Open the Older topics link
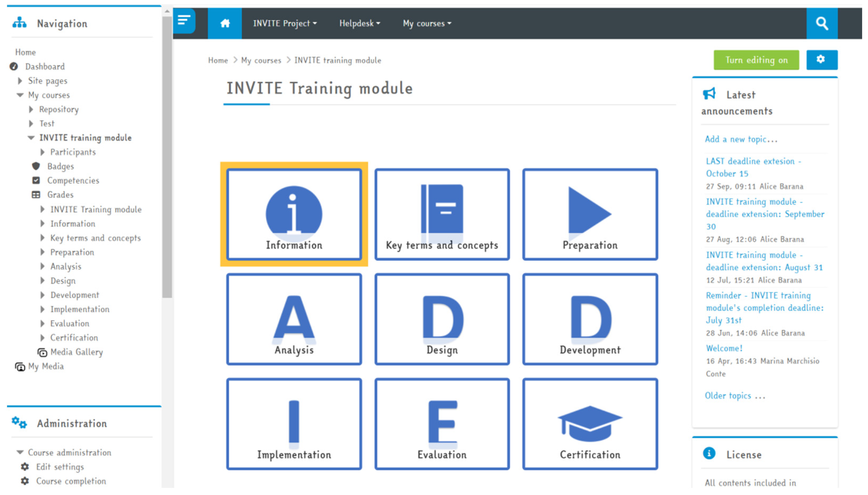The height and width of the screenshot is (495, 868). click(x=735, y=396)
